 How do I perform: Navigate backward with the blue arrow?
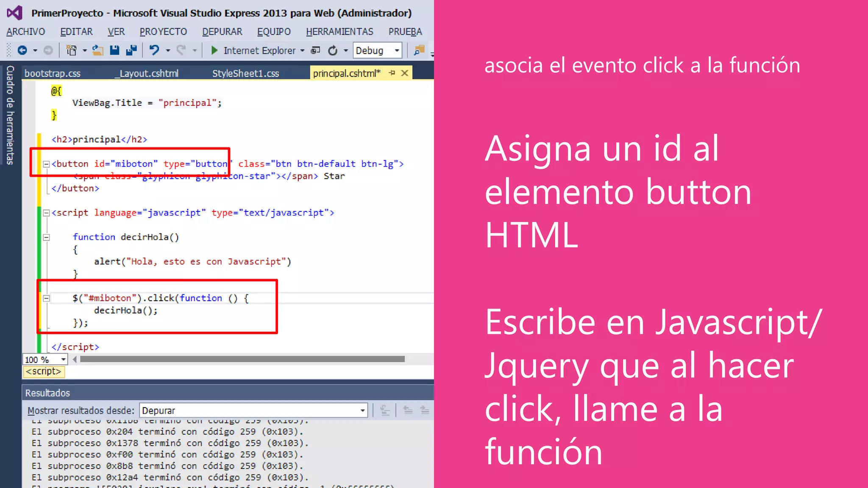tap(22, 50)
